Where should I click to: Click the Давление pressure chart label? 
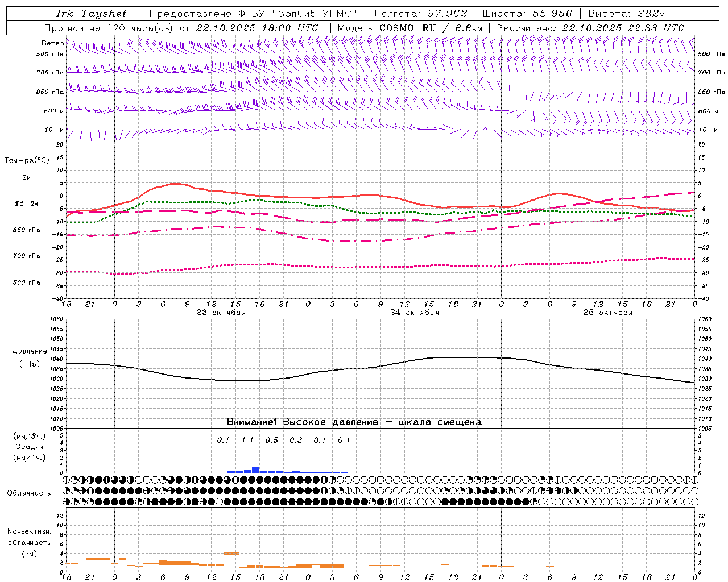coord(30,351)
